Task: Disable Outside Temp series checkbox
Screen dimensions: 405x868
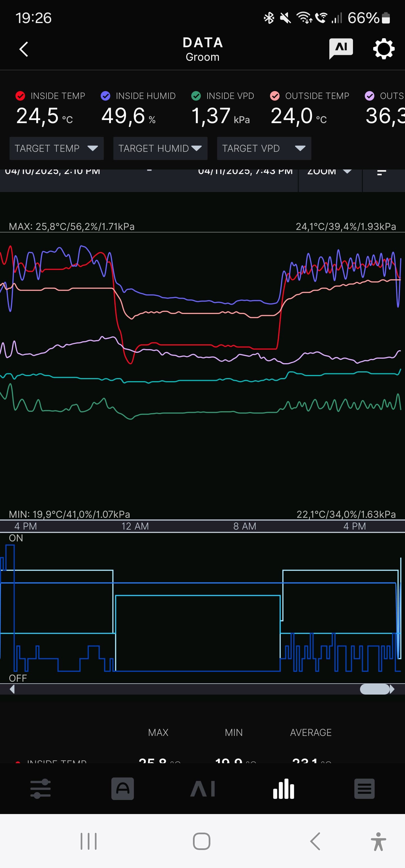Action: pos(275,96)
